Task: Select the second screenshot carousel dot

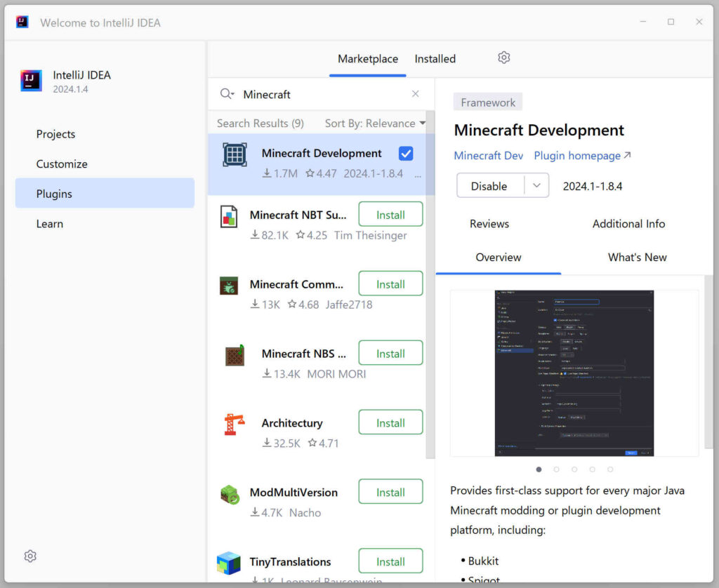Action: (x=556, y=469)
